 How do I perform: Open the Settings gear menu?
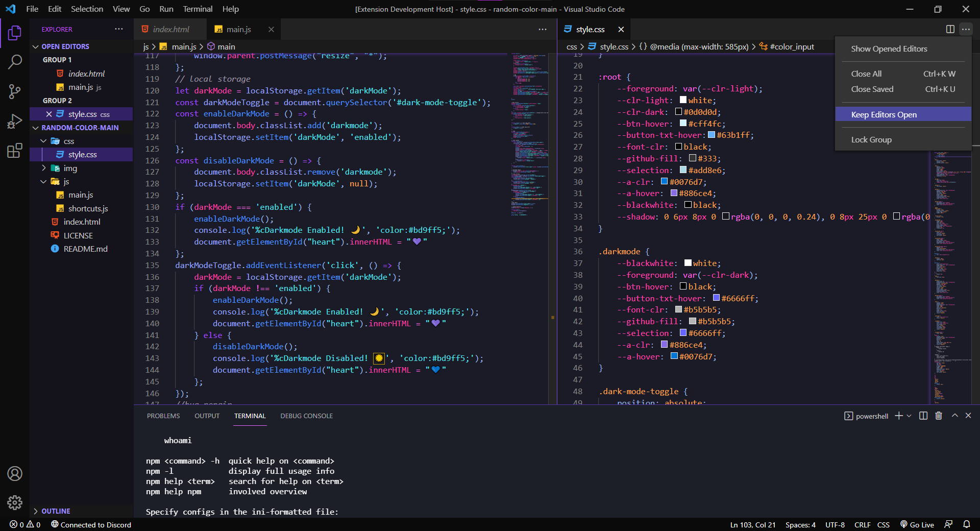tap(15, 503)
